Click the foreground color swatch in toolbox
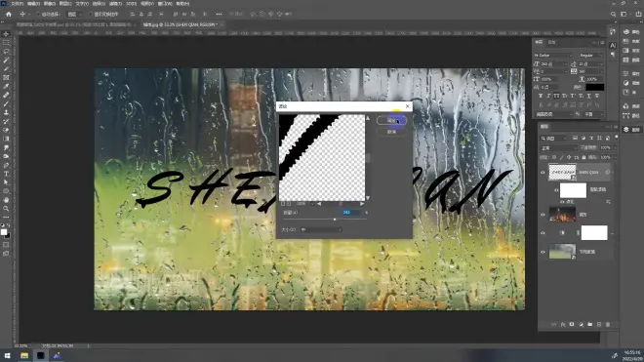The image size is (644, 362). point(4,232)
